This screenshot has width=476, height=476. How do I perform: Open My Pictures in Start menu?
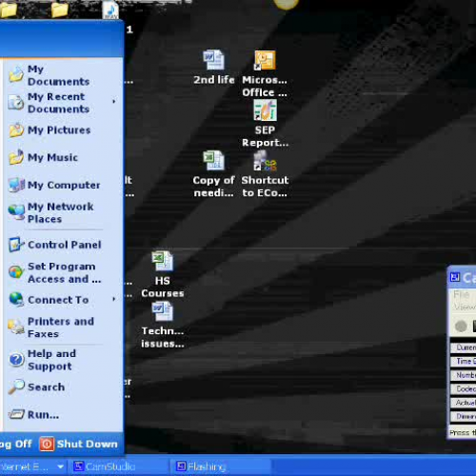(x=60, y=130)
